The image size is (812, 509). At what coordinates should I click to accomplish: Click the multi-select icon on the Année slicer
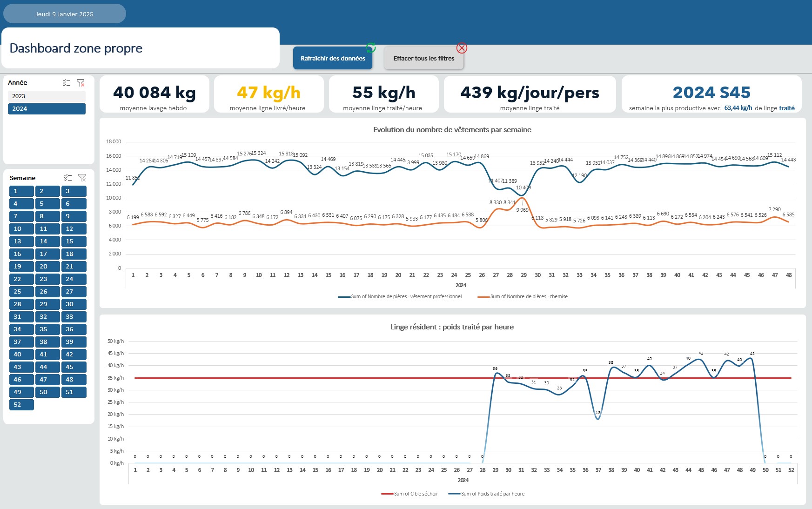pyautogui.click(x=66, y=83)
